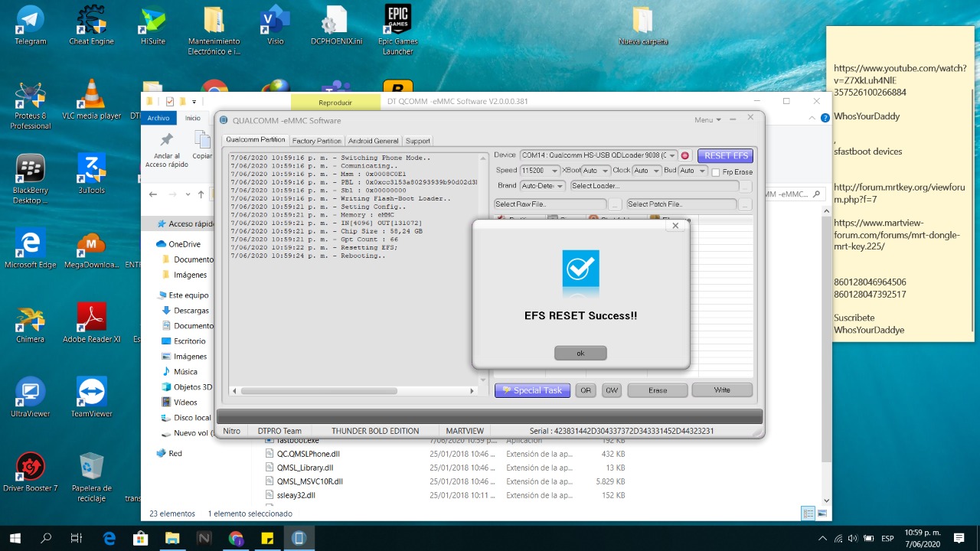The image size is (980, 551).
Task: Open the HiSuite desktop icon
Action: 153,25
